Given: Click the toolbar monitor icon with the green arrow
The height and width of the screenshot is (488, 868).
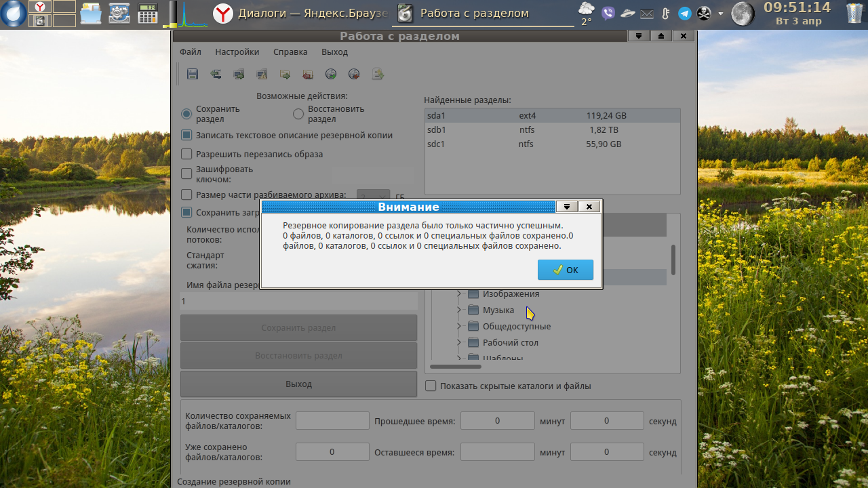Looking at the screenshot, I should tap(239, 74).
